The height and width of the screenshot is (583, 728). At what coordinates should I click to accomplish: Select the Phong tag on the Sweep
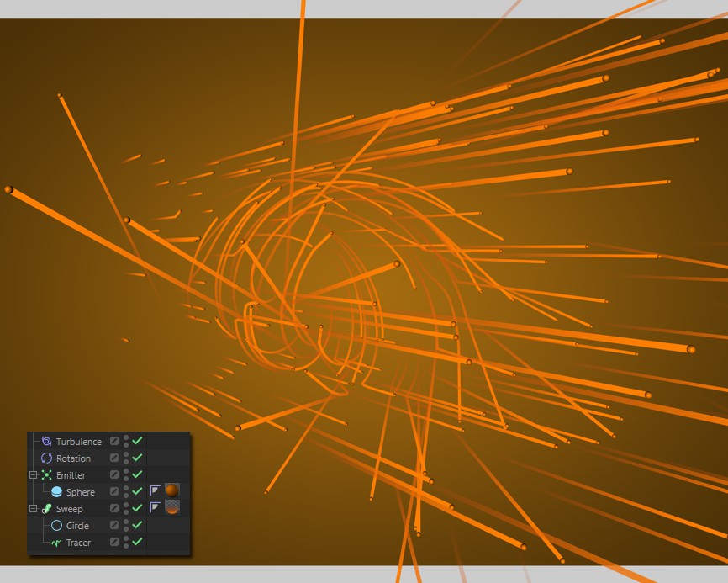tap(155, 507)
